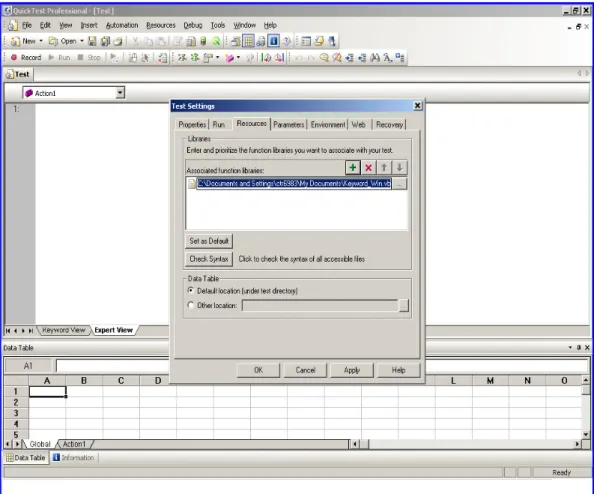Click the Information pane toolbar icon

(x=274, y=41)
